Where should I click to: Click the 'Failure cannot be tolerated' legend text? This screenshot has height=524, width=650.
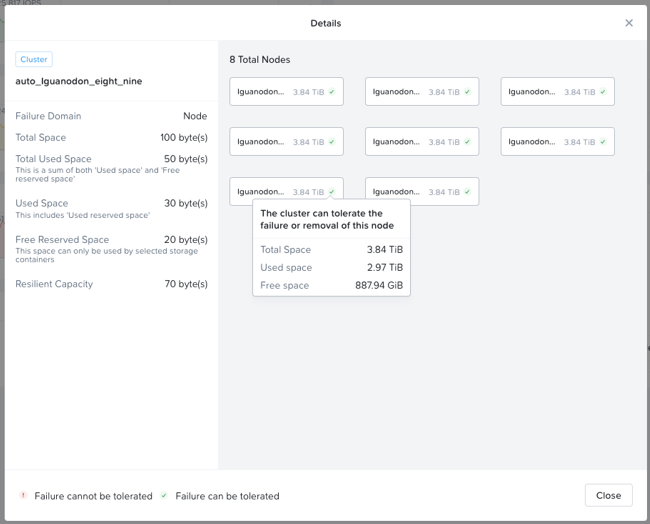pos(93,496)
